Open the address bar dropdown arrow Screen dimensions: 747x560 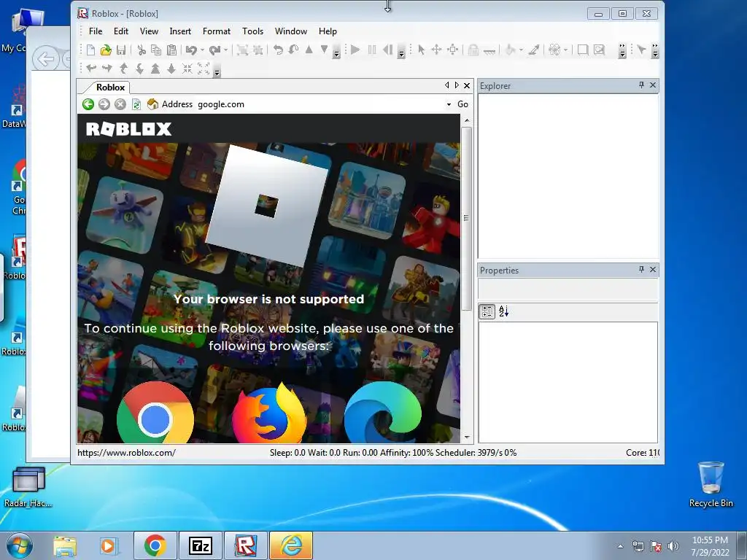(449, 104)
